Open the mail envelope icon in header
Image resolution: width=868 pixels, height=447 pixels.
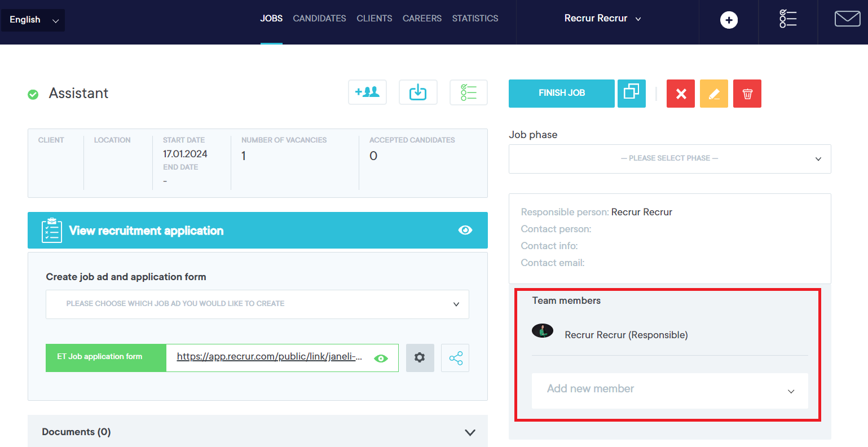(x=847, y=19)
